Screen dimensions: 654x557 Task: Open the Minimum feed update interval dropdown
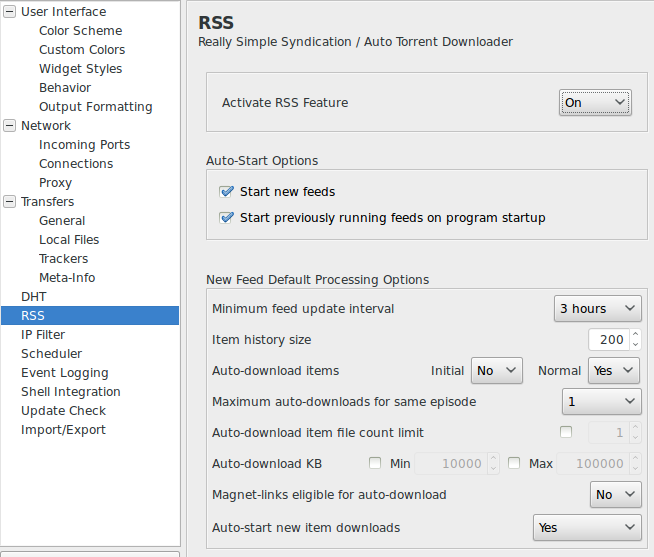click(598, 308)
